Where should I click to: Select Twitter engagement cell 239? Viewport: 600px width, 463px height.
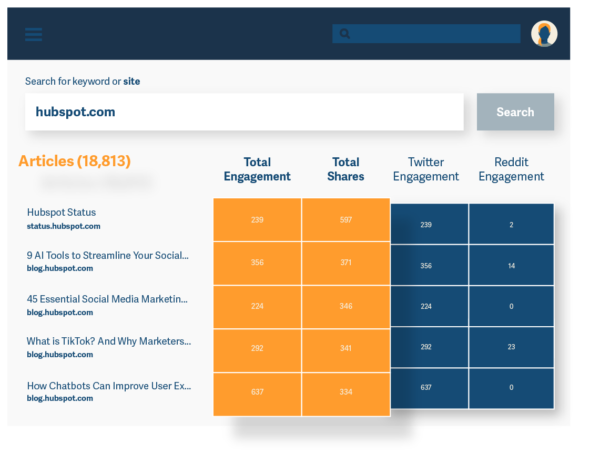pos(429,224)
